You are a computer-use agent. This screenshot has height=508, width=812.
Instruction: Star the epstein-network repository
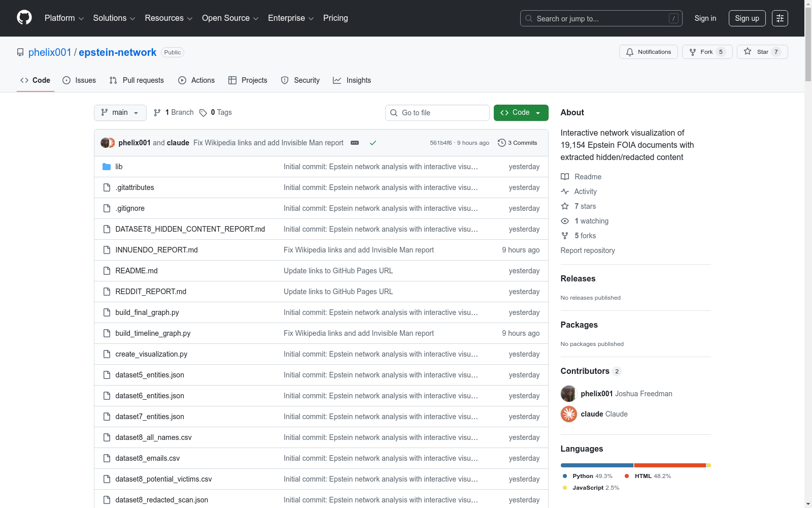[762, 52]
